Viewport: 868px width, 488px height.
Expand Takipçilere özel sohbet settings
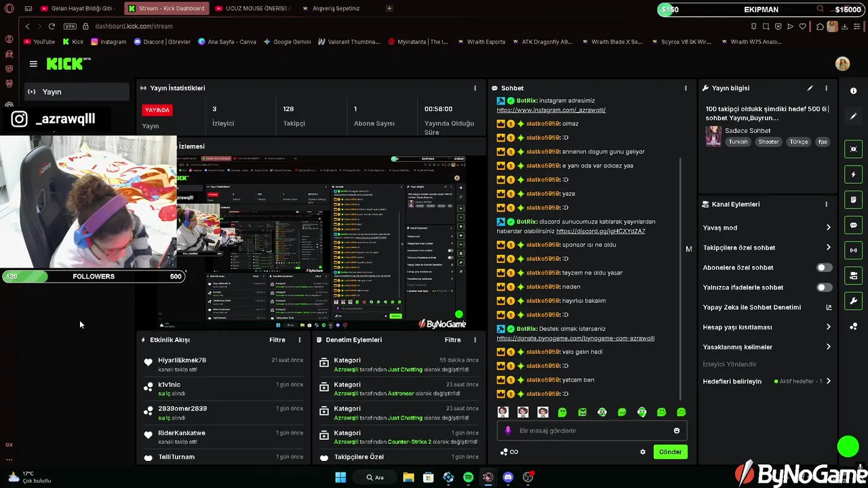click(x=766, y=247)
